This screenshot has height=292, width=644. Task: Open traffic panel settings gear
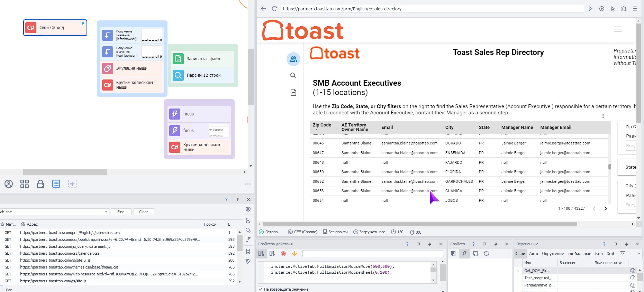[248, 209]
